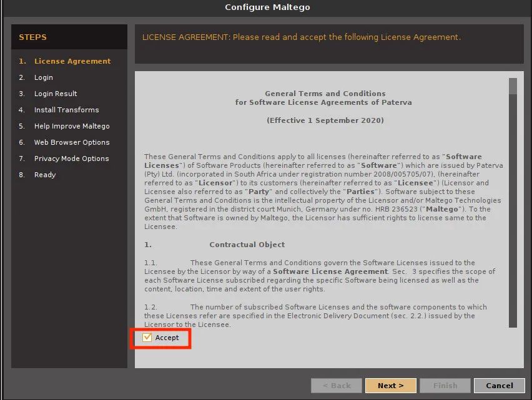
Task: Click the disabled < Back button
Action: click(x=336, y=386)
